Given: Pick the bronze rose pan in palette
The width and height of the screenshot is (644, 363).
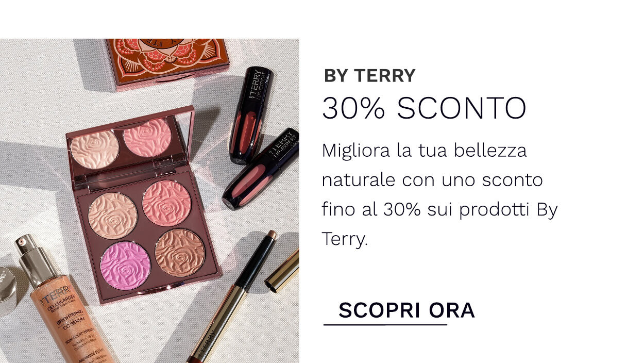Looking at the screenshot, I should [x=180, y=253].
